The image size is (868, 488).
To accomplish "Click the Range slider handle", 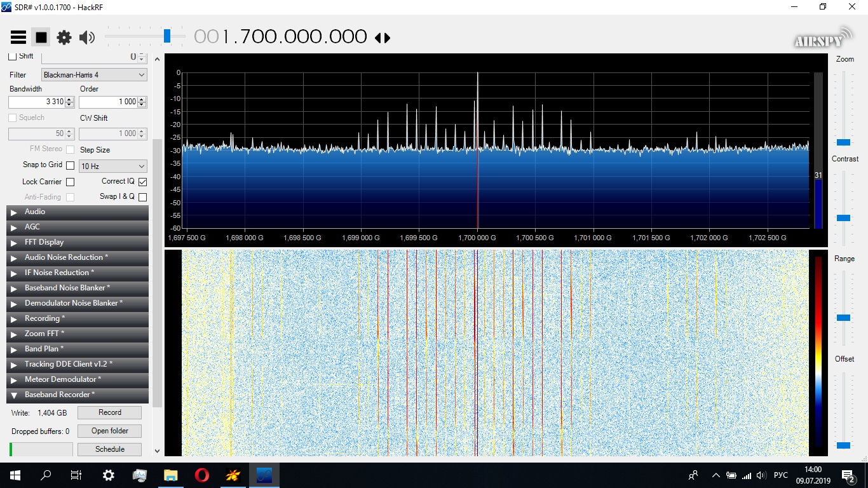I will 844,317.
